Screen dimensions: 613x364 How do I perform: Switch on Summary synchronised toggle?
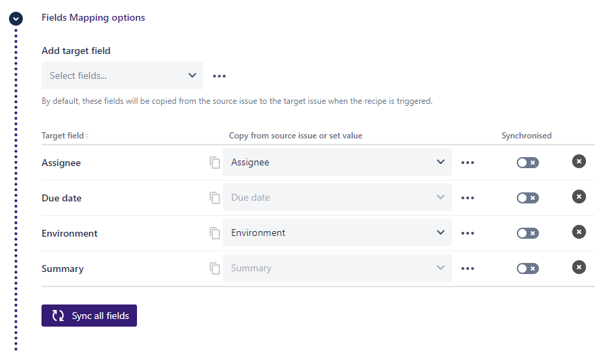click(527, 269)
